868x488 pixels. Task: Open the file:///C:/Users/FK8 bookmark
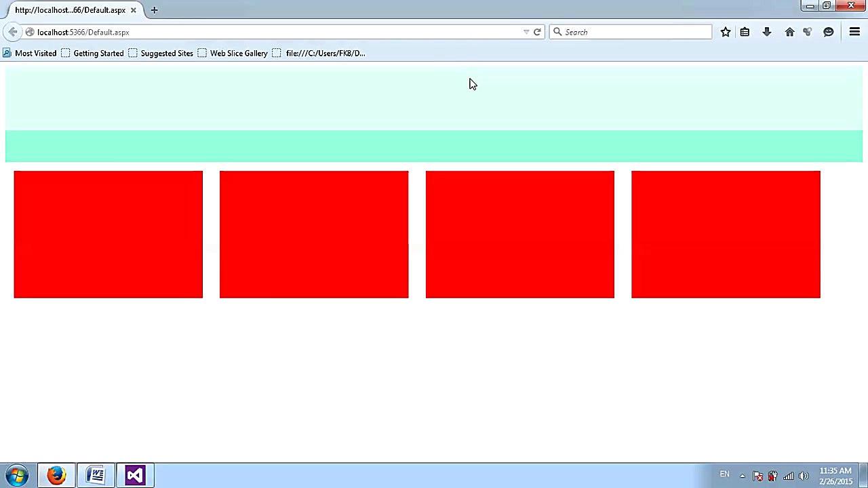319,53
